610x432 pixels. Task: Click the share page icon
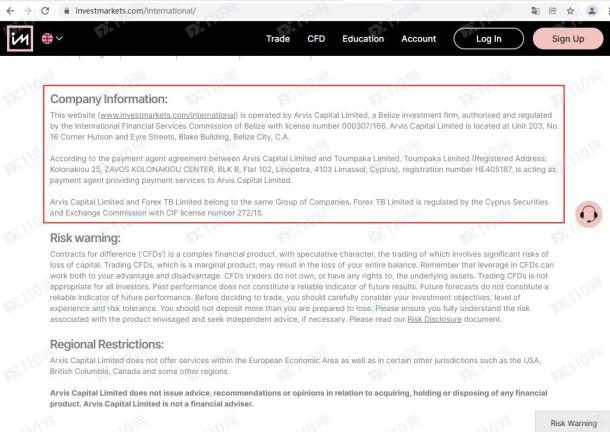pyautogui.click(x=552, y=11)
